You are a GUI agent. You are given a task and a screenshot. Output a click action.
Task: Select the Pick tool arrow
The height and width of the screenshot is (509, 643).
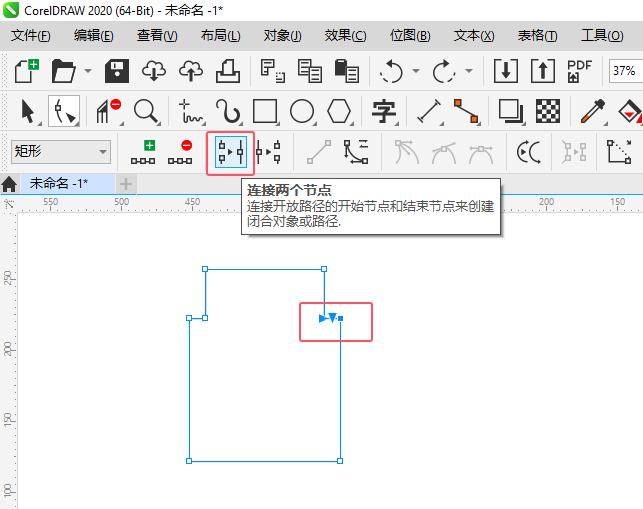click(28, 111)
